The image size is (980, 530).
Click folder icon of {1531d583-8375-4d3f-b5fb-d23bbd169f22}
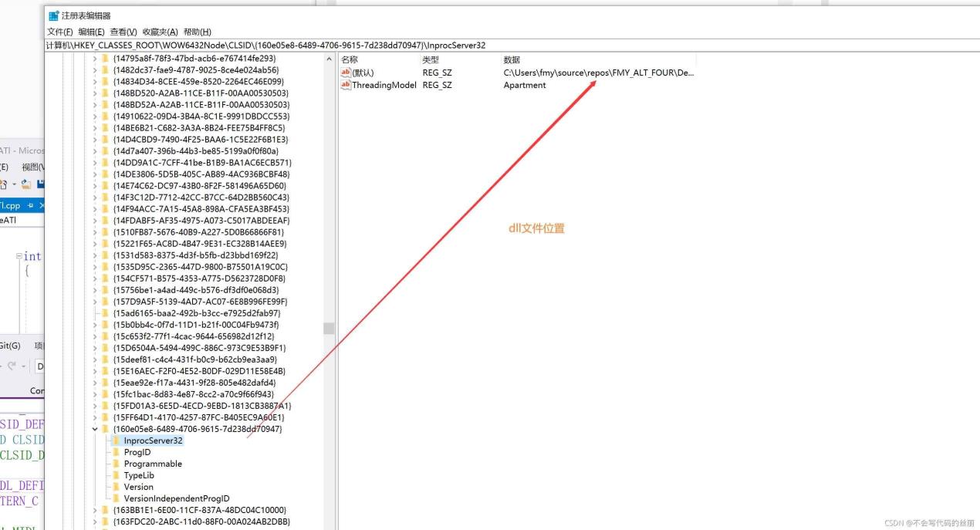click(106, 255)
